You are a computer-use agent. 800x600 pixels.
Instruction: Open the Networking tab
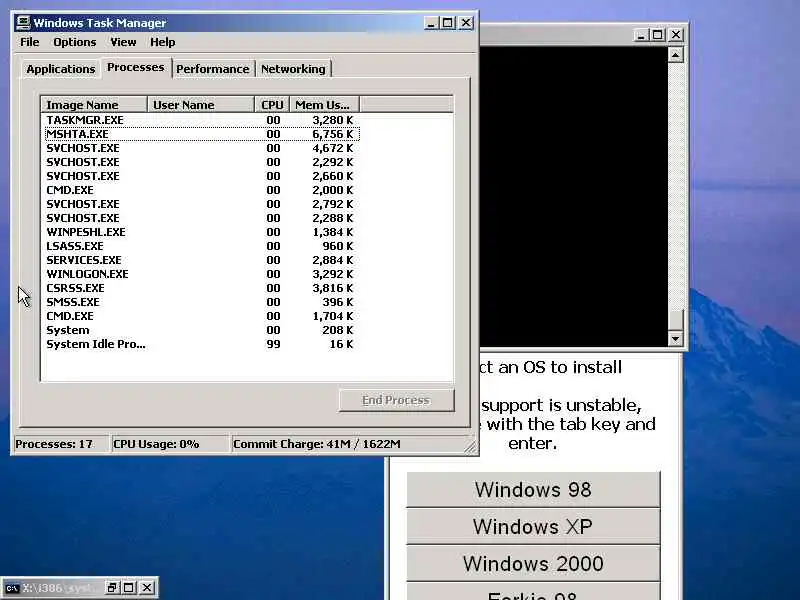click(x=293, y=69)
